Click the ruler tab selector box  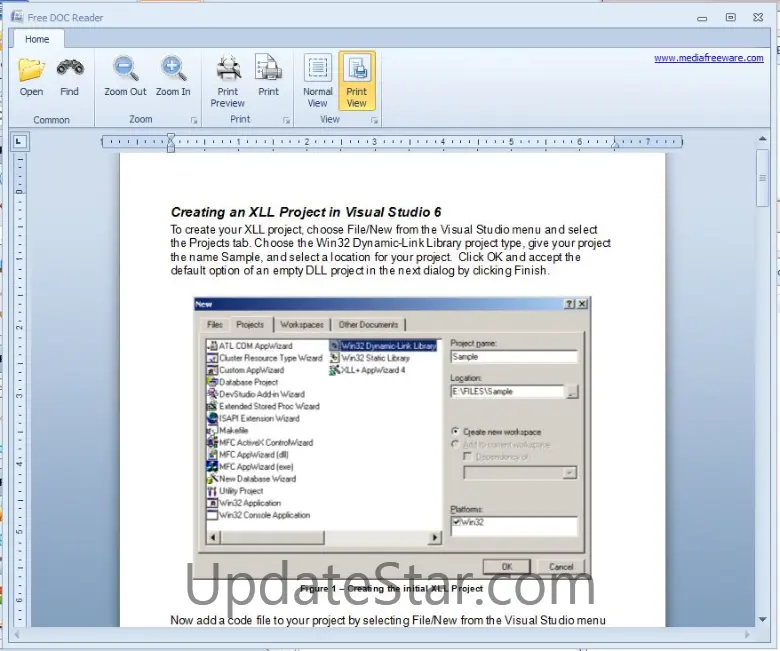(x=19, y=142)
